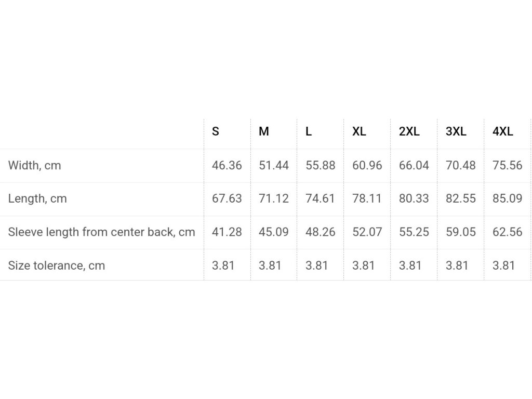Select the L size column header
The image size is (532, 399).
pos(309,131)
